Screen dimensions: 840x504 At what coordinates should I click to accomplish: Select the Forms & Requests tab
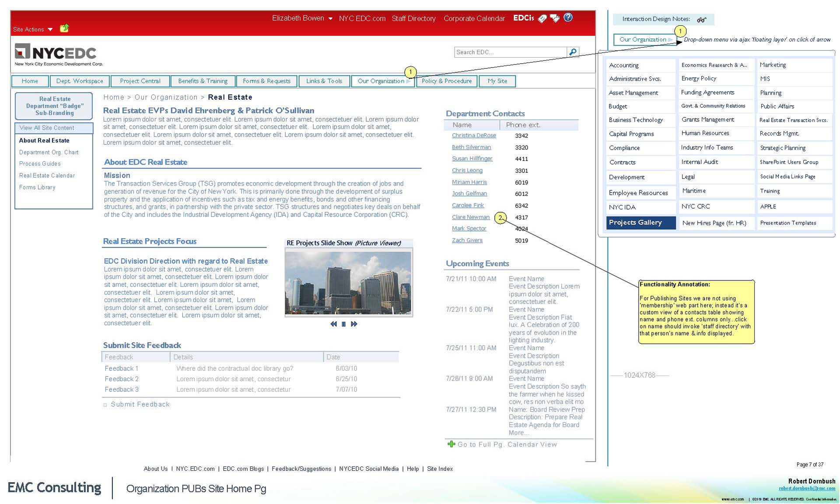[x=266, y=81]
